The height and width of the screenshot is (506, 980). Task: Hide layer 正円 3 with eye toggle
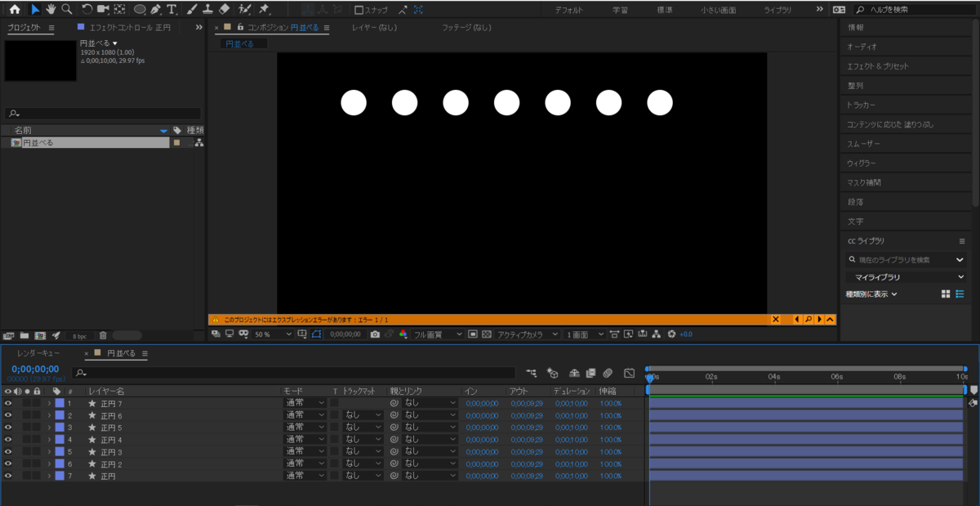tap(8, 451)
